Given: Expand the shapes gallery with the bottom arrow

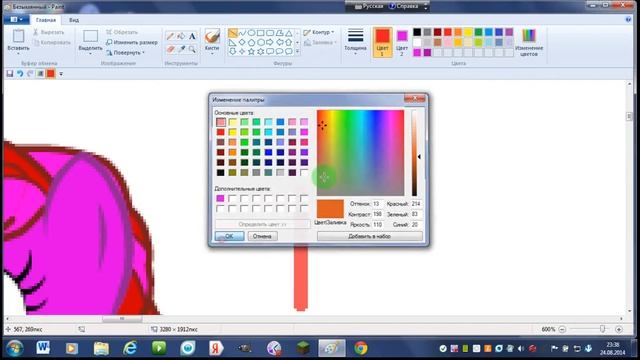Looking at the screenshot, I should pos(298,52).
